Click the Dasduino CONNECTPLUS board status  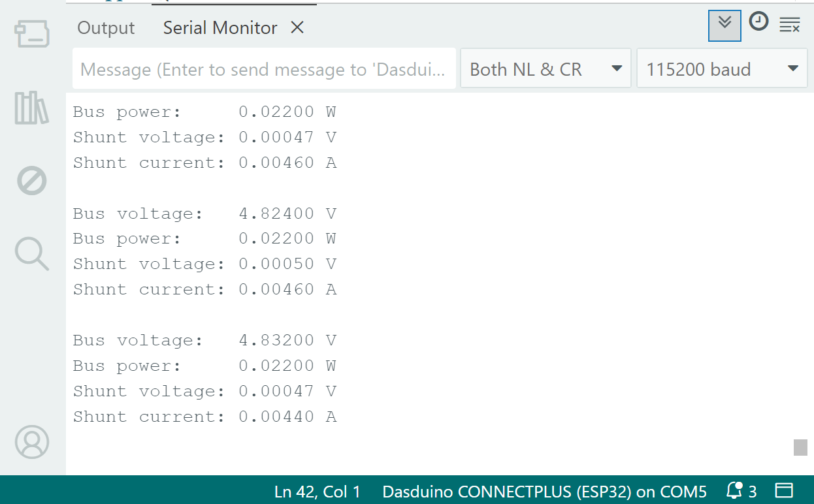(544, 491)
